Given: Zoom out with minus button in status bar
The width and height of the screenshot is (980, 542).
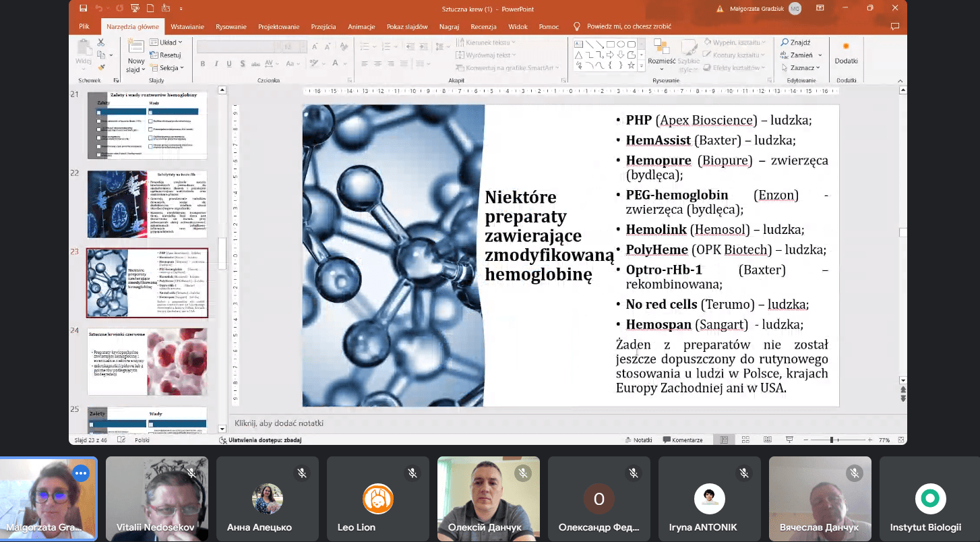Looking at the screenshot, I should click(805, 440).
